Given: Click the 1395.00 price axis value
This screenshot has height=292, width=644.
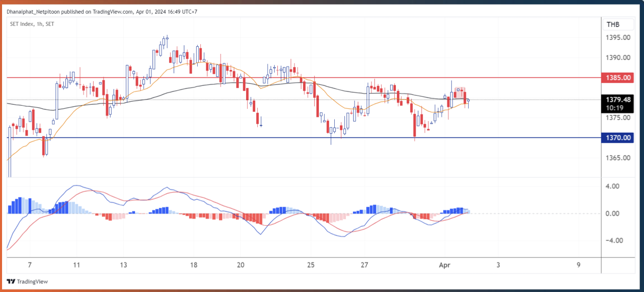Looking at the screenshot, I should (x=619, y=38).
